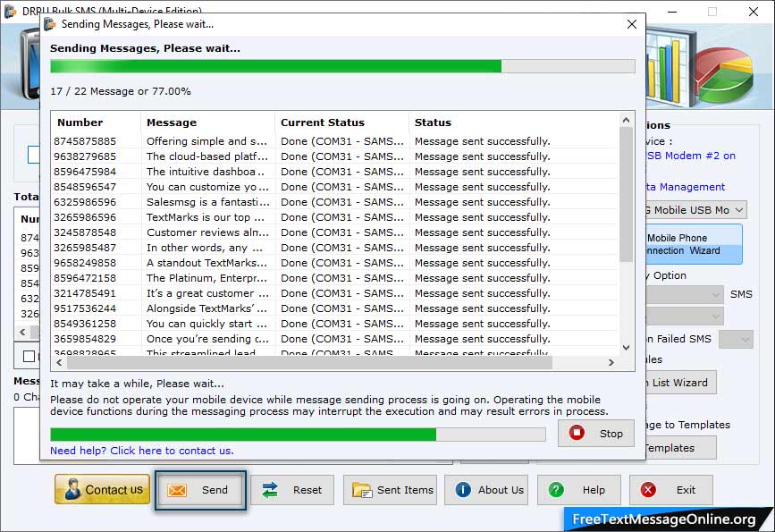Click the question mark icon on Help button
Image resolution: width=775 pixels, height=532 pixels.
pos(556,489)
